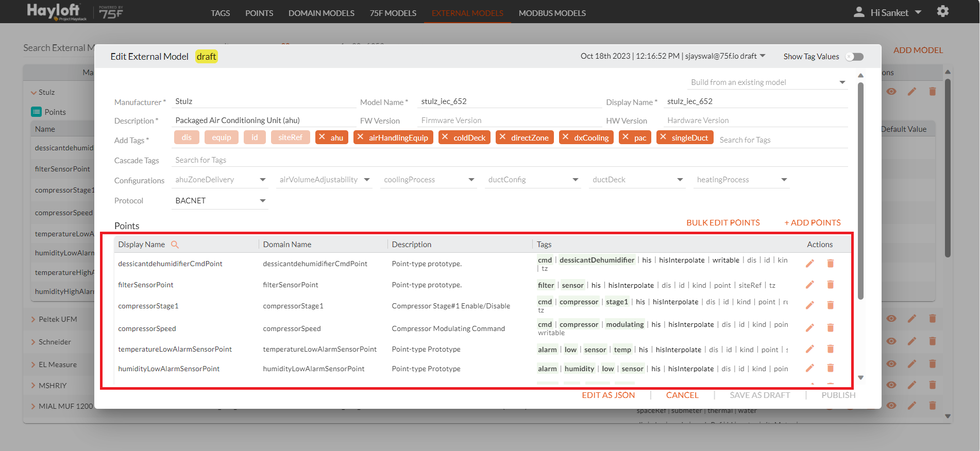Viewport: 980px width, 451px height.
Task: View the EL Measure model eye icon
Action: click(x=891, y=364)
